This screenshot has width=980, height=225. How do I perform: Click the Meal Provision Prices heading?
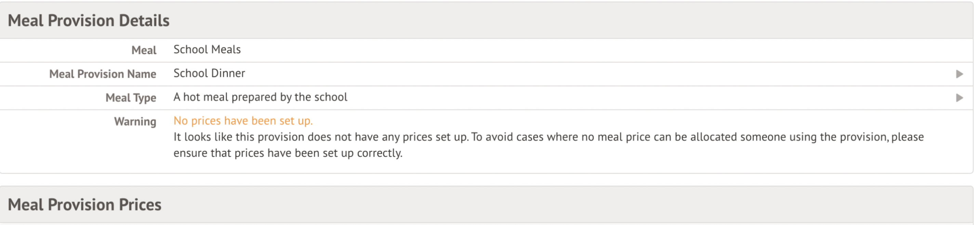pos(84,205)
